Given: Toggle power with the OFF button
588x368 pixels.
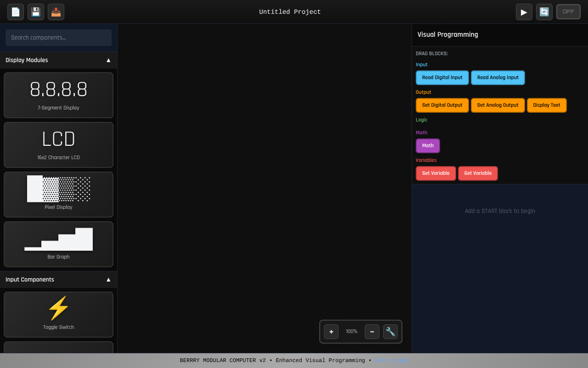Looking at the screenshot, I should 568,11.
